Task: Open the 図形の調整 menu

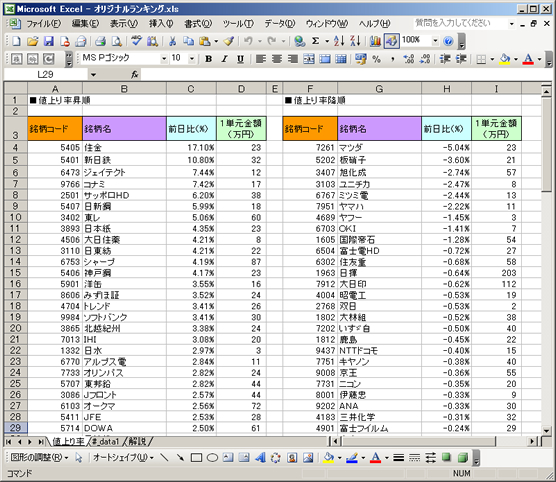Action: coord(39,458)
